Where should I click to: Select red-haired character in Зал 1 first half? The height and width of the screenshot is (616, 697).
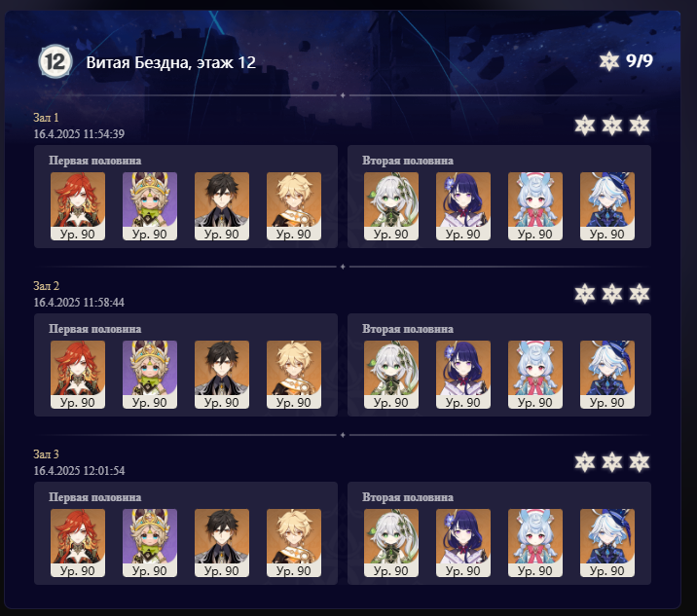(x=78, y=206)
